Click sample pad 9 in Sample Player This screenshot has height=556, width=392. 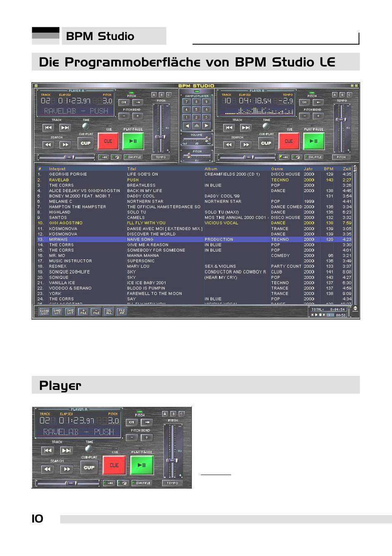[x=206, y=102]
